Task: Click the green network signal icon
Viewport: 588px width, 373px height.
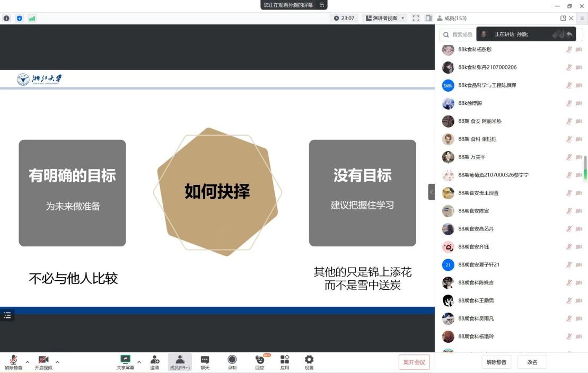Action: click(x=32, y=18)
